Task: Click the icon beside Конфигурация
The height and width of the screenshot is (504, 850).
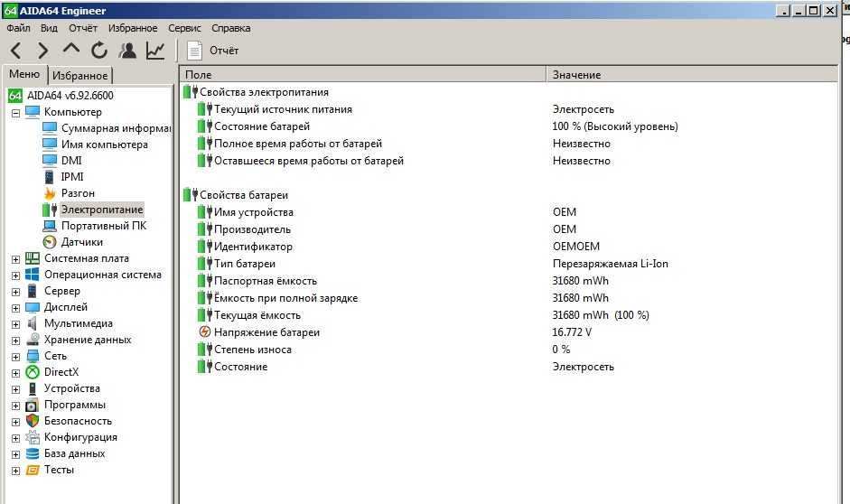Action: (33, 437)
